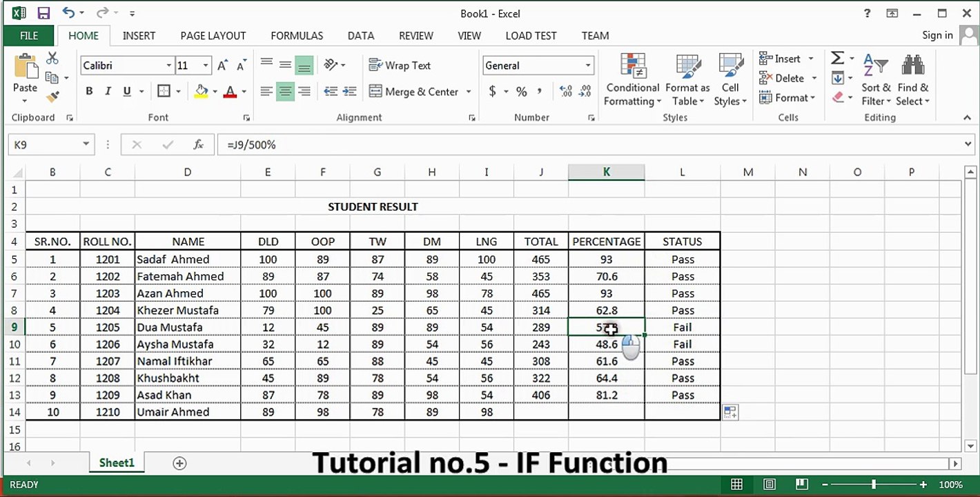Viewport: 980px width, 497px height.
Task: Decrease decimal places
Action: [x=585, y=91]
